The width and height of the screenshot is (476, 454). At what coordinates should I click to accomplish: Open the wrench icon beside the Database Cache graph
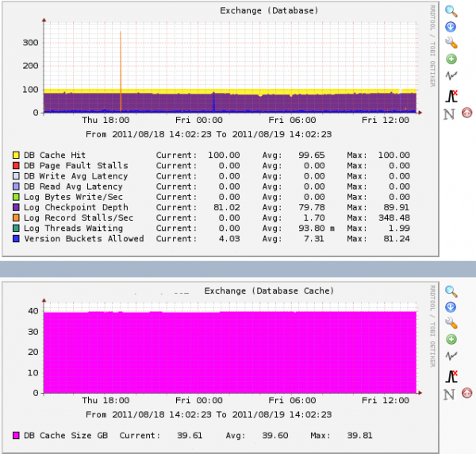(451, 323)
